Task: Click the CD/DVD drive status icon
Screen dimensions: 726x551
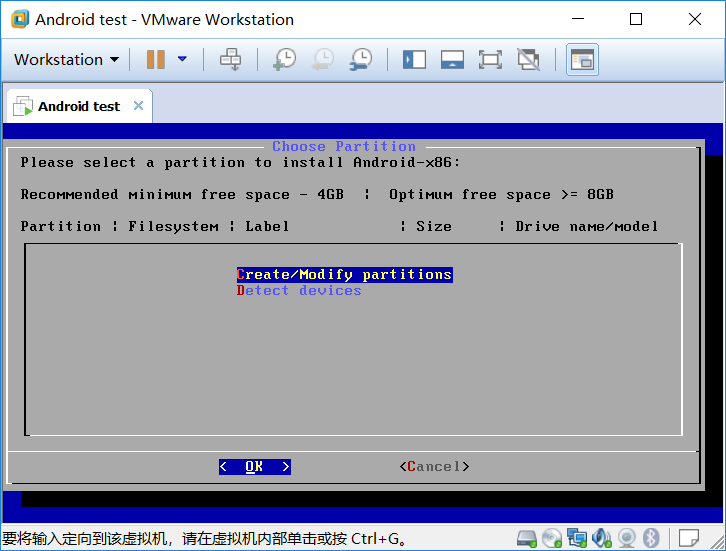Action: [551, 538]
